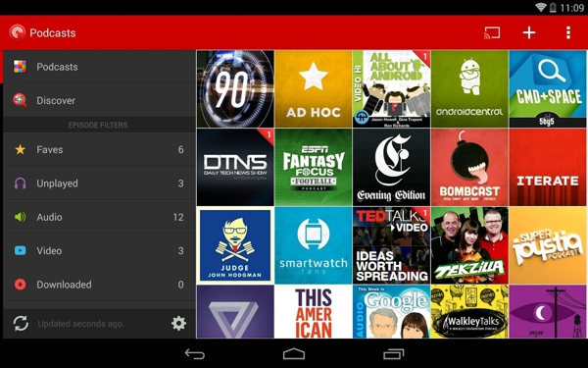Refresh podcasts using the sync icon
The image size is (588, 368).
21,323
